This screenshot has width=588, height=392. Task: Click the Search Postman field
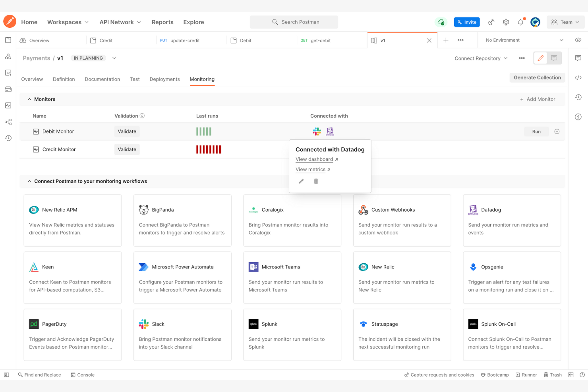(x=294, y=22)
